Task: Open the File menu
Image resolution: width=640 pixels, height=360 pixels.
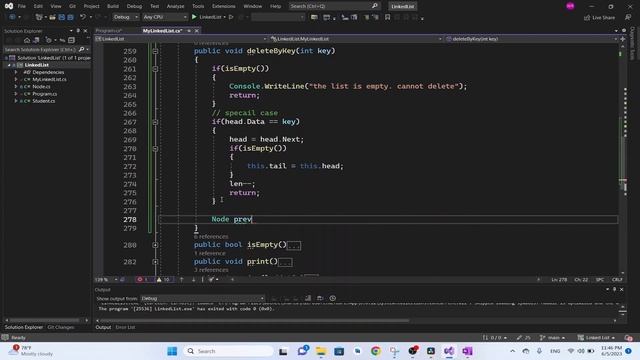Action: 22,6
